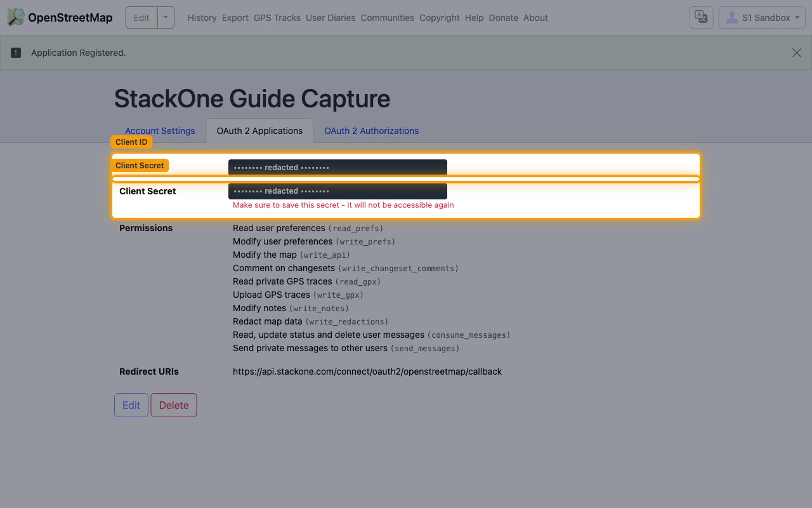
Task: Click the redirect URI callback text
Action: pyautogui.click(x=367, y=371)
